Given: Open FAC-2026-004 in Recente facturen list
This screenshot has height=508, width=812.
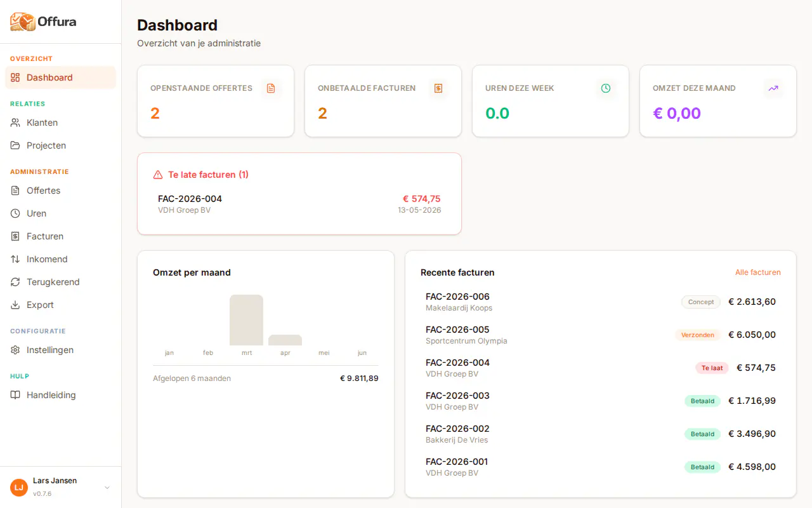Looking at the screenshot, I should (601, 368).
